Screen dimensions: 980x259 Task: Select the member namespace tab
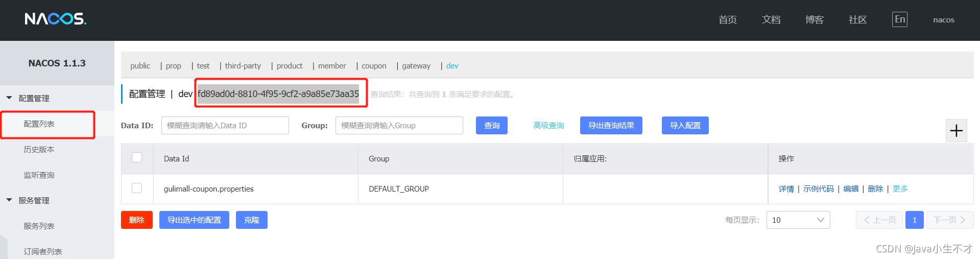point(332,66)
